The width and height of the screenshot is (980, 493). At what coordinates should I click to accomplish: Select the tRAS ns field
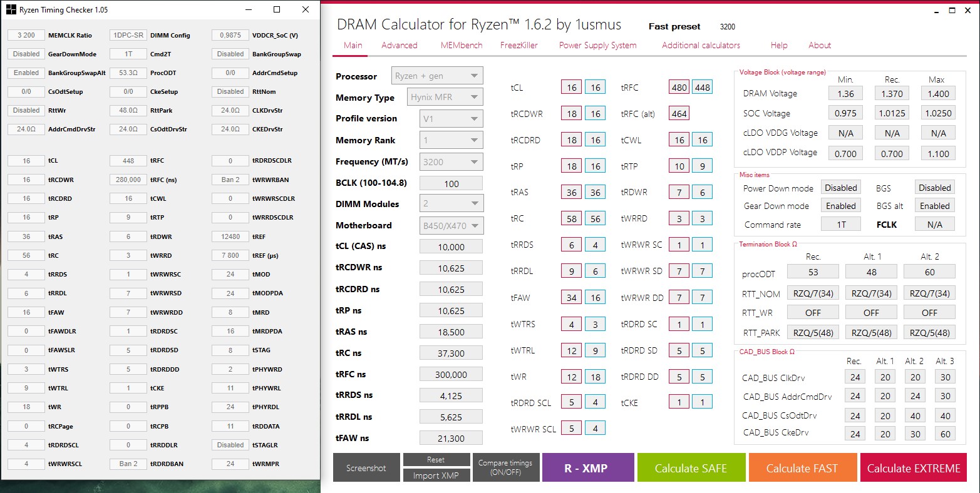coord(451,332)
